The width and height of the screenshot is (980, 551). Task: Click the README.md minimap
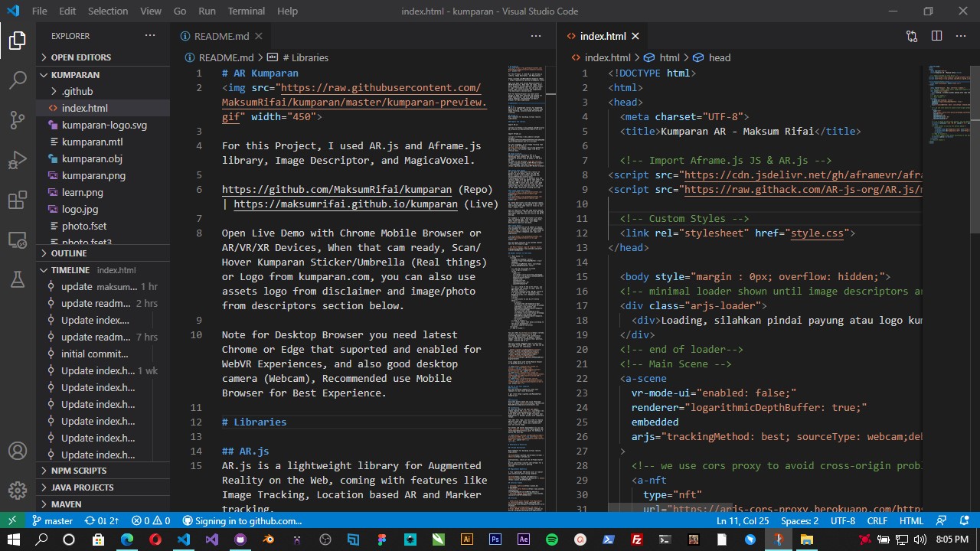tap(525, 288)
